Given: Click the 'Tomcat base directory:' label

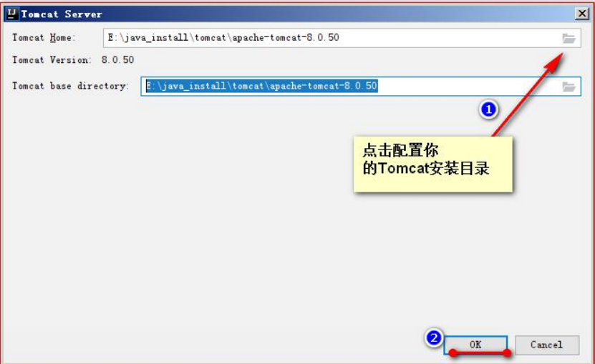Looking at the screenshot, I should [71, 86].
